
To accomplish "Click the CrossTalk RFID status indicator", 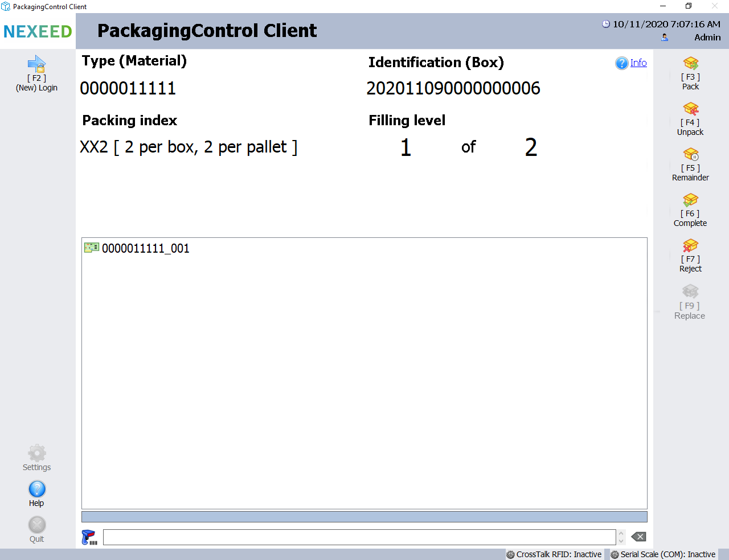I will pyautogui.click(x=554, y=554).
